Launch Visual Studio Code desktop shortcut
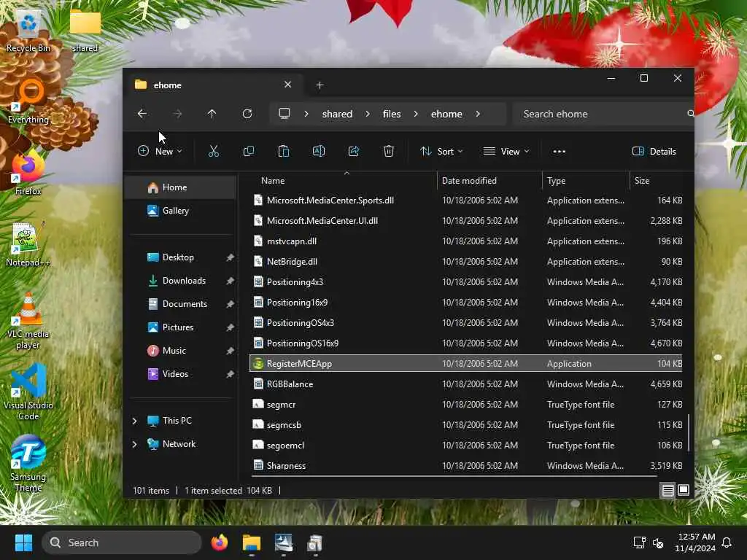The width and height of the screenshot is (747, 560). coord(28,393)
